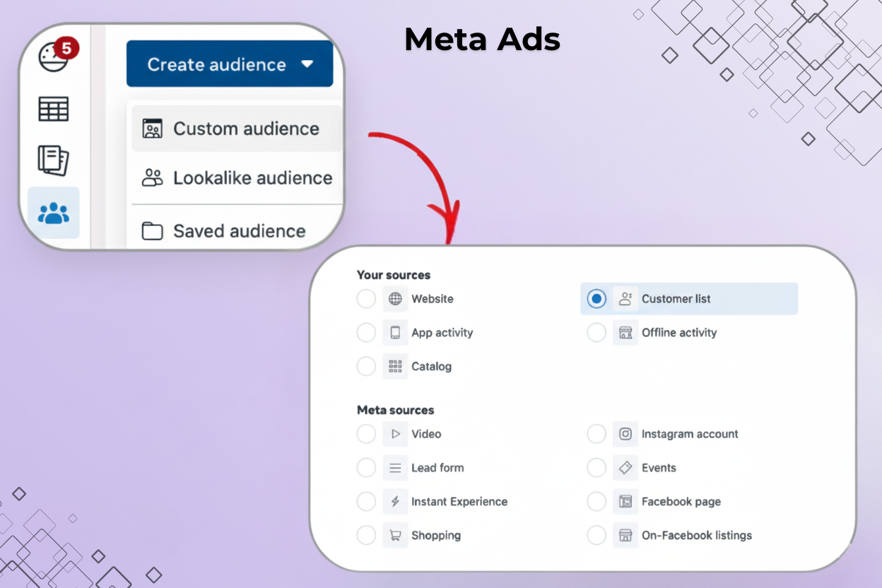The width and height of the screenshot is (882, 588).
Task: Select the Instagram account radio button
Action: click(x=597, y=434)
